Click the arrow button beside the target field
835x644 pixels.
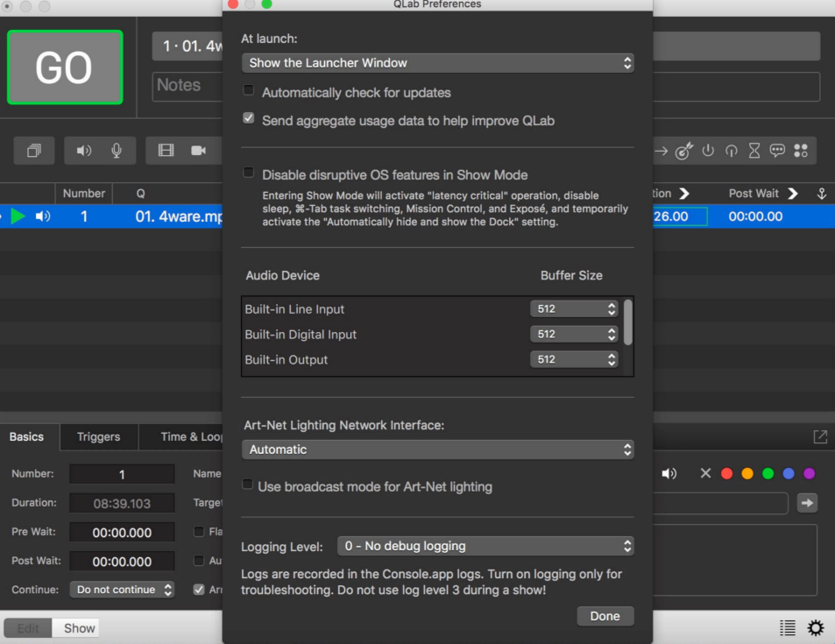click(x=807, y=503)
